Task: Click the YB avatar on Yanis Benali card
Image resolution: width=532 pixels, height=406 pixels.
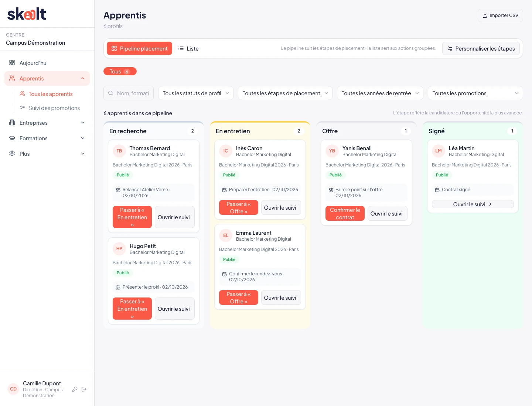Action: click(332, 151)
